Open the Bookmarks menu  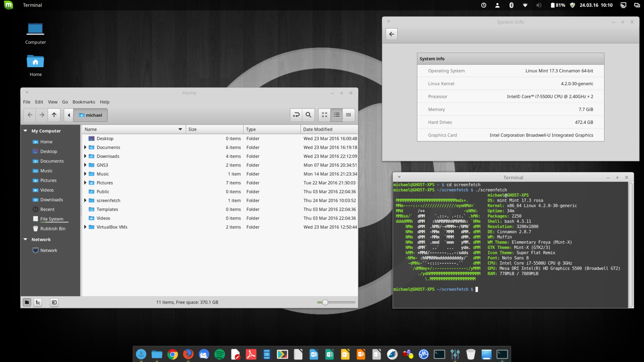pyautogui.click(x=84, y=102)
